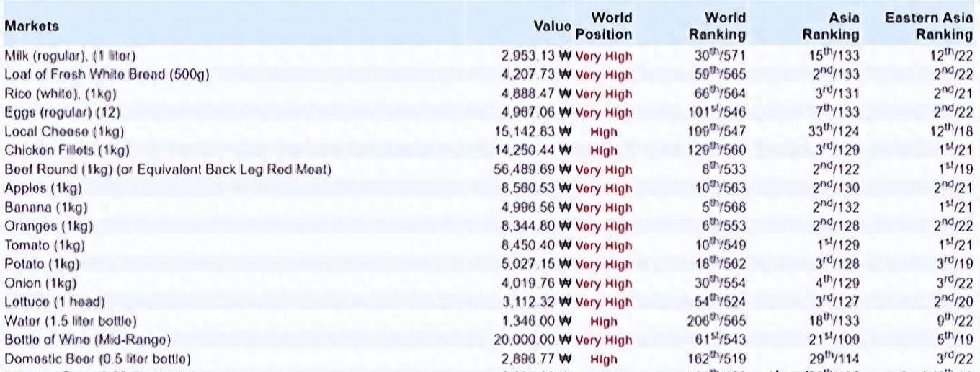The image size is (980, 372).
Task: Click the 20,000.00 ₩ wine value
Action: tap(532, 340)
